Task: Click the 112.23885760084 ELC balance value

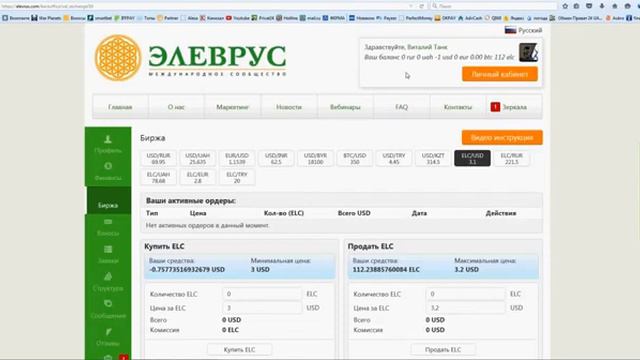Action: (x=386, y=269)
